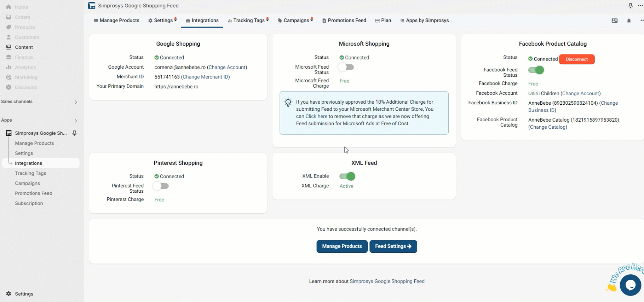
Task: Expand the Sales channels section
Action: click(75, 102)
